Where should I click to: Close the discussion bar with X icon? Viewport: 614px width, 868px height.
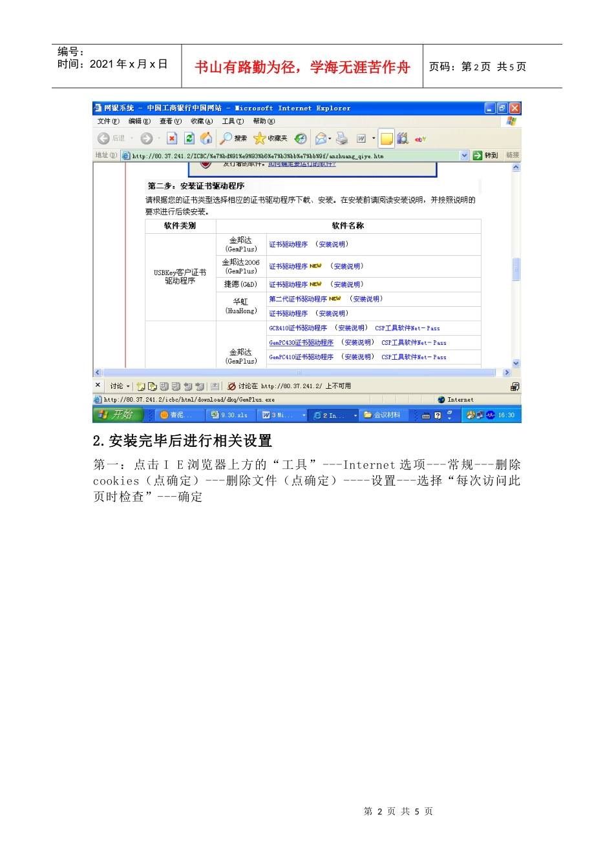click(x=98, y=386)
